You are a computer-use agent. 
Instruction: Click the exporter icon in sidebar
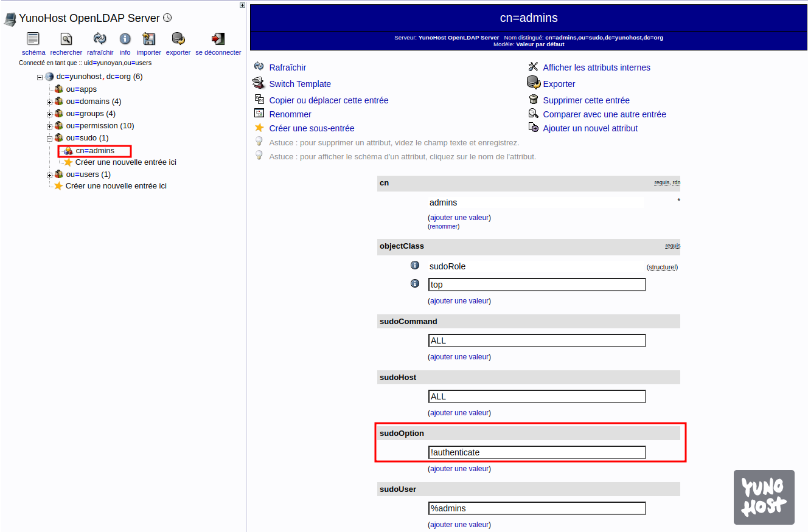click(178, 40)
